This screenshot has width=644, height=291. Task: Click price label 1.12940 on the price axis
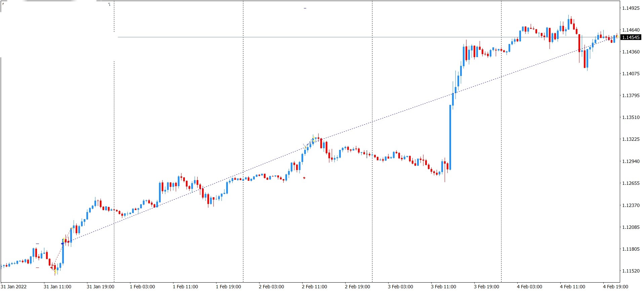click(x=631, y=161)
